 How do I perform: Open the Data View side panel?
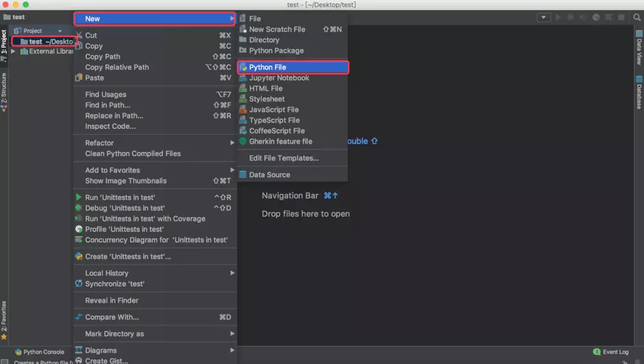[x=639, y=49]
